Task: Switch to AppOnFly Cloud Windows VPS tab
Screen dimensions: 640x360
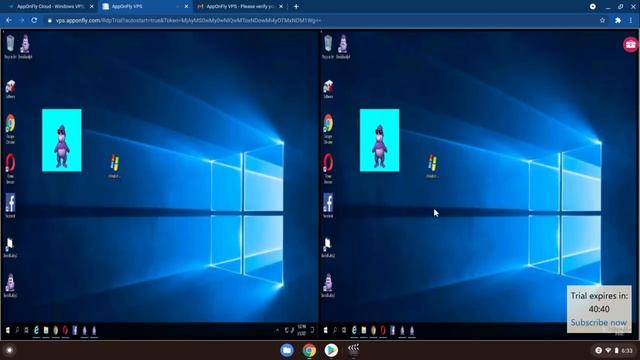Action: click(x=50, y=7)
